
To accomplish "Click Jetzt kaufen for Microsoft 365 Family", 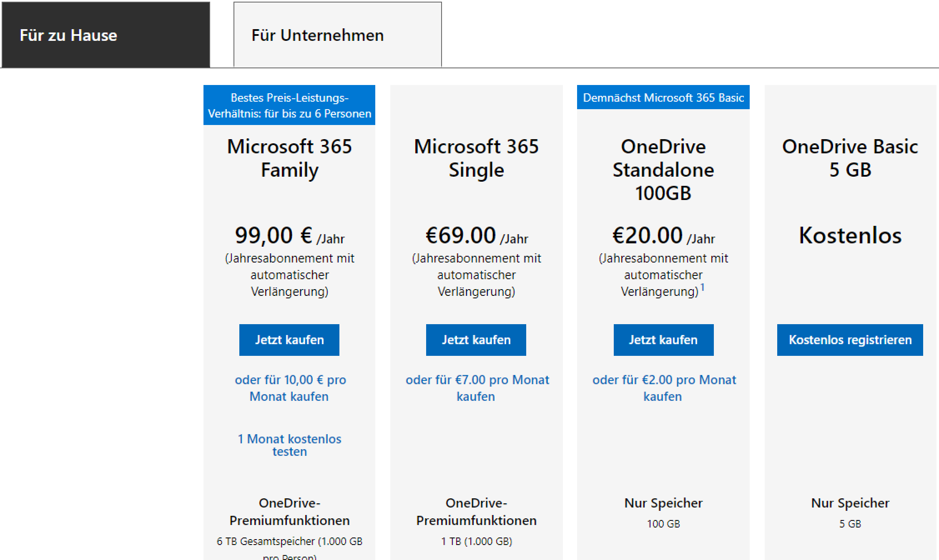I will coord(289,340).
